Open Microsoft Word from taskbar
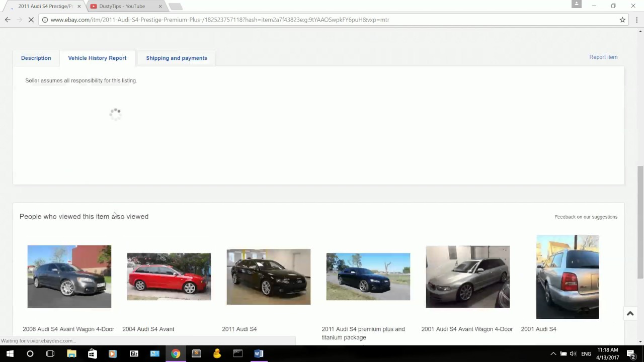 coord(259,353)
